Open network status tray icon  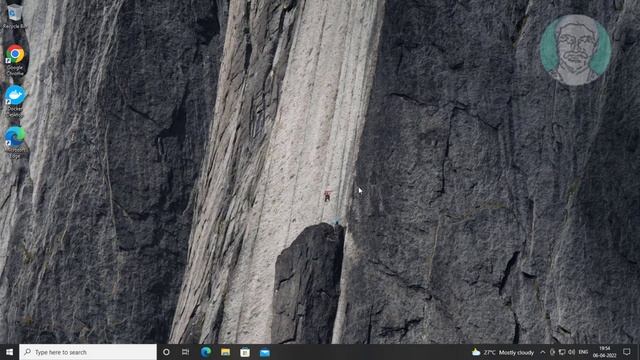(562, 352)
